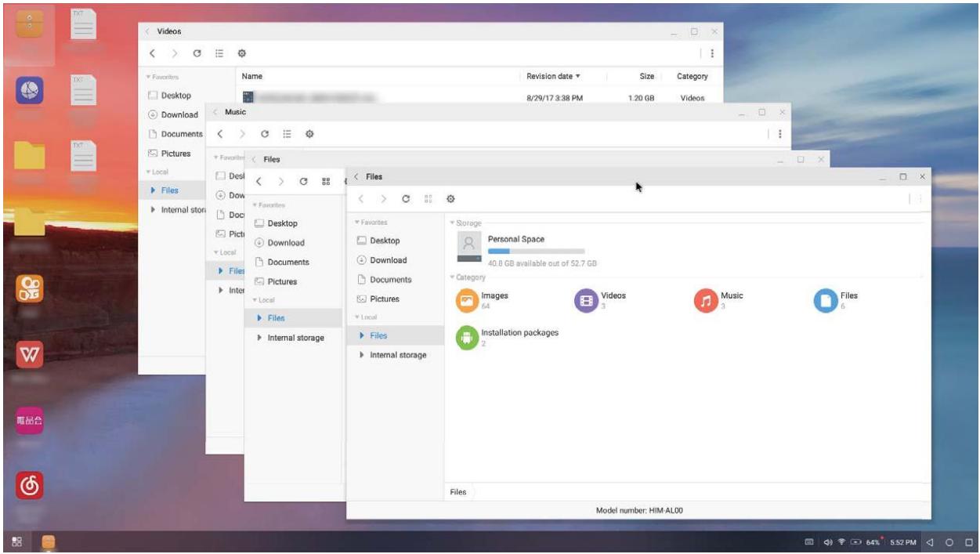The image size is (980, 554).
Task: Open the purple Videos category icon
Action: point(586,300)
